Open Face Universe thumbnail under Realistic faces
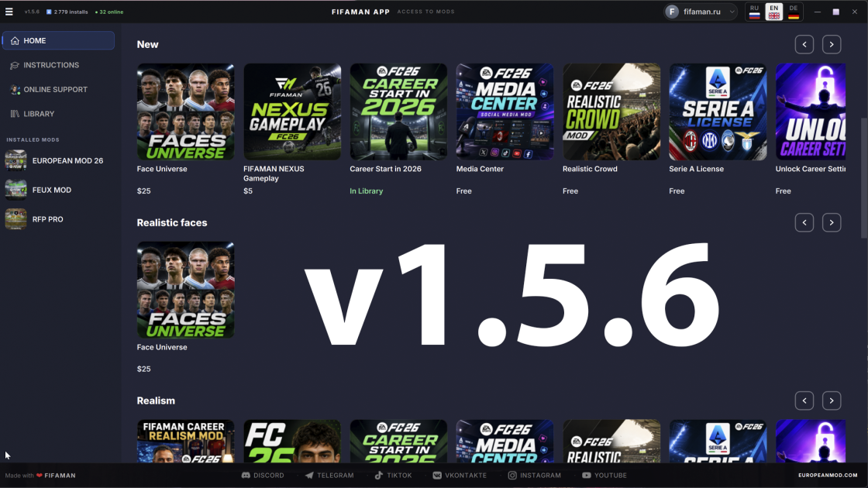The height and width of the screenshot is (488, 868). pyautogui.click(x=185, y=290)
